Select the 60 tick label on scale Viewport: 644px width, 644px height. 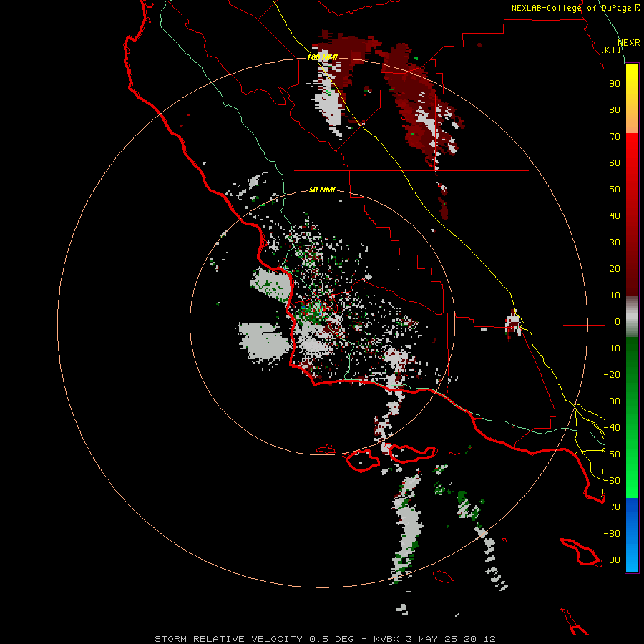coord(615,163)
